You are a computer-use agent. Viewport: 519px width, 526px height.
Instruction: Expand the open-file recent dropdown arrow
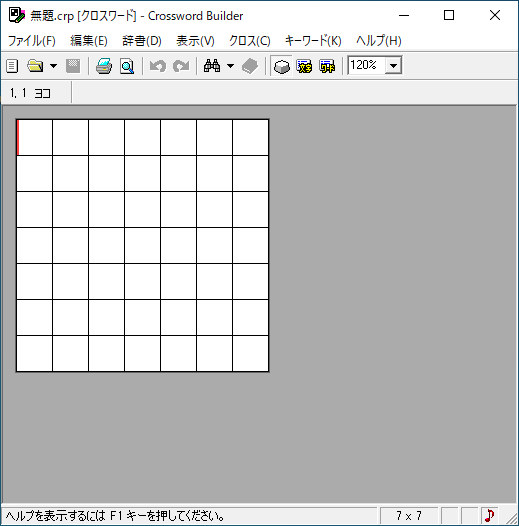53,66
